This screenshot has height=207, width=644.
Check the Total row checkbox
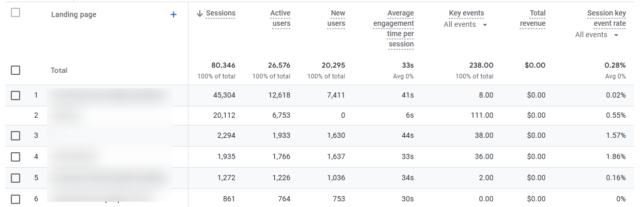15,70
